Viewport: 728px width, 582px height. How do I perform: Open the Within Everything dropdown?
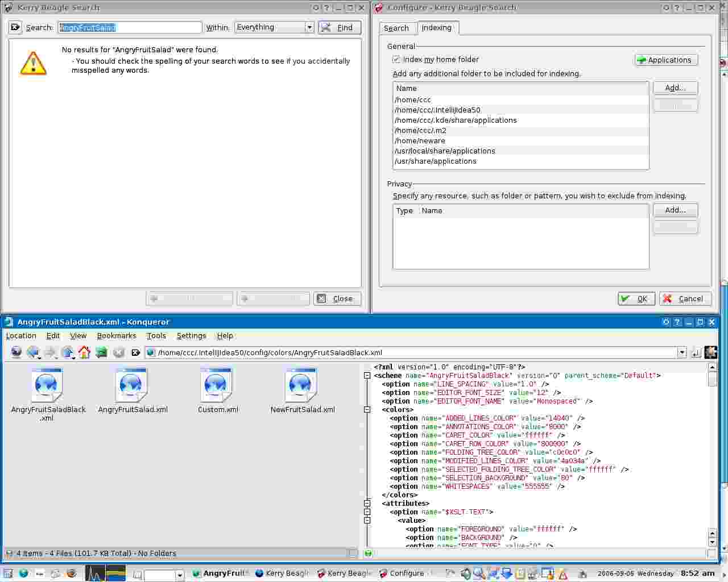point(309,27)
